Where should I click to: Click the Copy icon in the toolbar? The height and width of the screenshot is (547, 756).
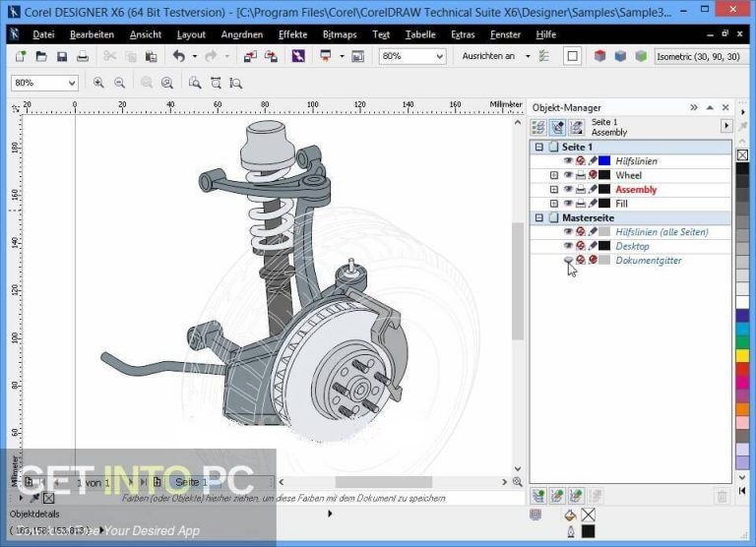(x=131, y=56)
